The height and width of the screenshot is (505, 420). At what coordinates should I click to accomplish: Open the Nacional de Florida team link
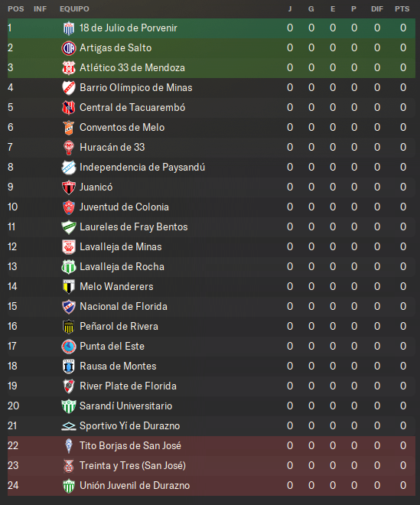point(123,306)
